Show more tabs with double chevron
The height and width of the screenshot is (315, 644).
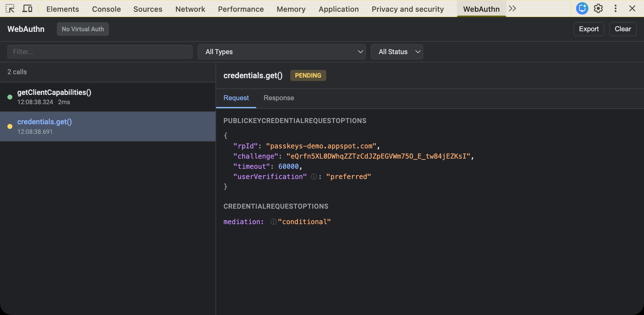[x=512, y=9]
